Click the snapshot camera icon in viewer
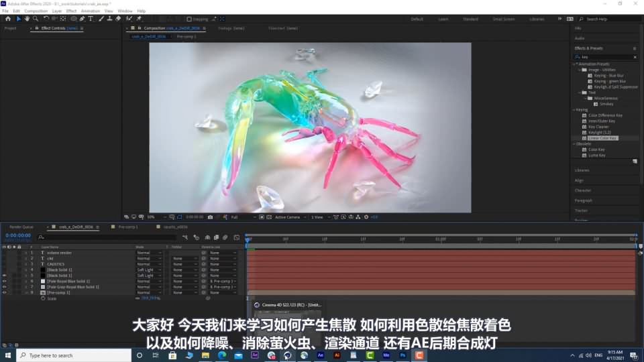Image resolution: width=644 pixels, height=362 pixels. pos(210,217)
